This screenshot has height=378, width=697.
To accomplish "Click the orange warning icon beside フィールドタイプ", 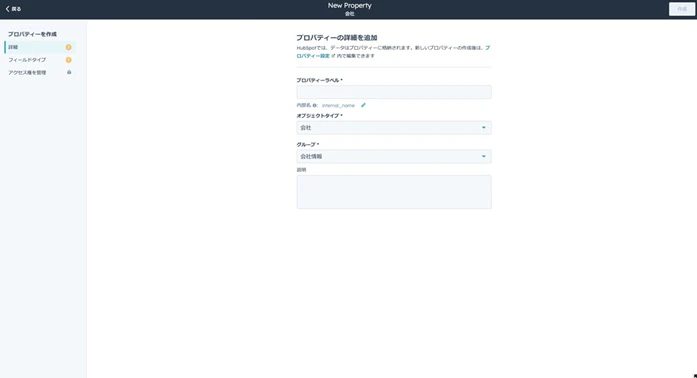I will click(x=68, y=60).
